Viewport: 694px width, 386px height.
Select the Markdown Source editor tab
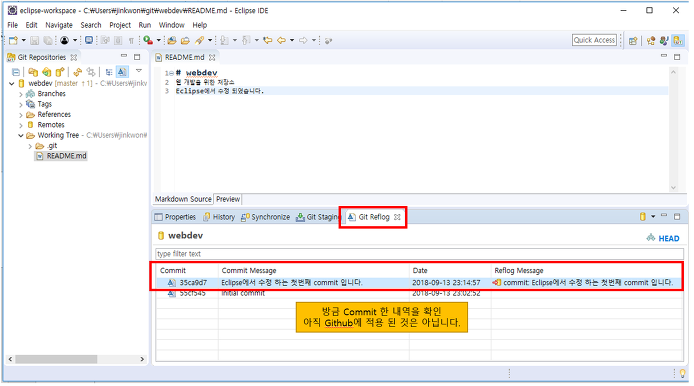[x=183, y=199]
